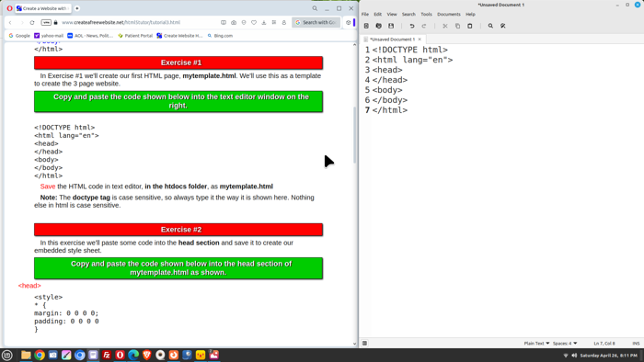This screenshot has height=362, width=644.
Task: Click Ln 7, Col 8 status text
Action: click(604, 343)
